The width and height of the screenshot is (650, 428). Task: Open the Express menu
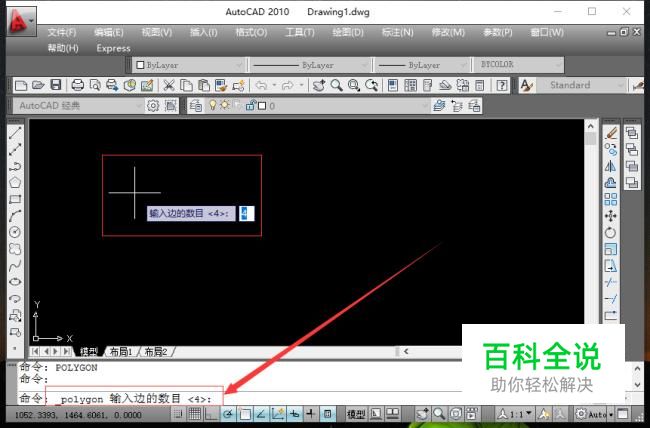(x=114, y=49)
